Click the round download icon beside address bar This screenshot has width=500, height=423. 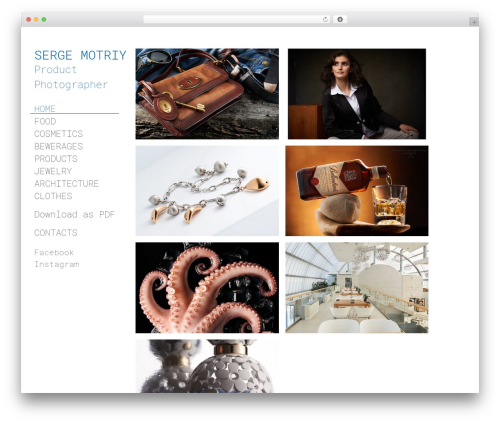click(x=340, y=19)
